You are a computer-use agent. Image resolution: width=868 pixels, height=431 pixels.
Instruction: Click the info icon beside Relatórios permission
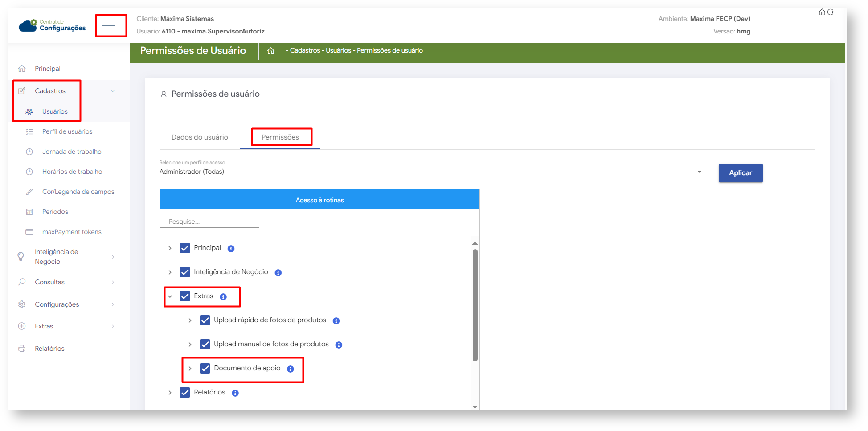click(x=235, y=393)
